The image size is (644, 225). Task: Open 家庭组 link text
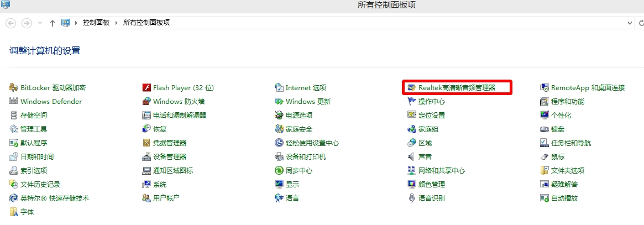428,129
